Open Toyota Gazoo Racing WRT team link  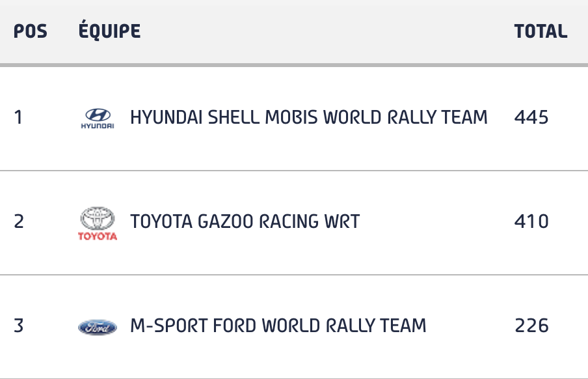coord(245,221)
